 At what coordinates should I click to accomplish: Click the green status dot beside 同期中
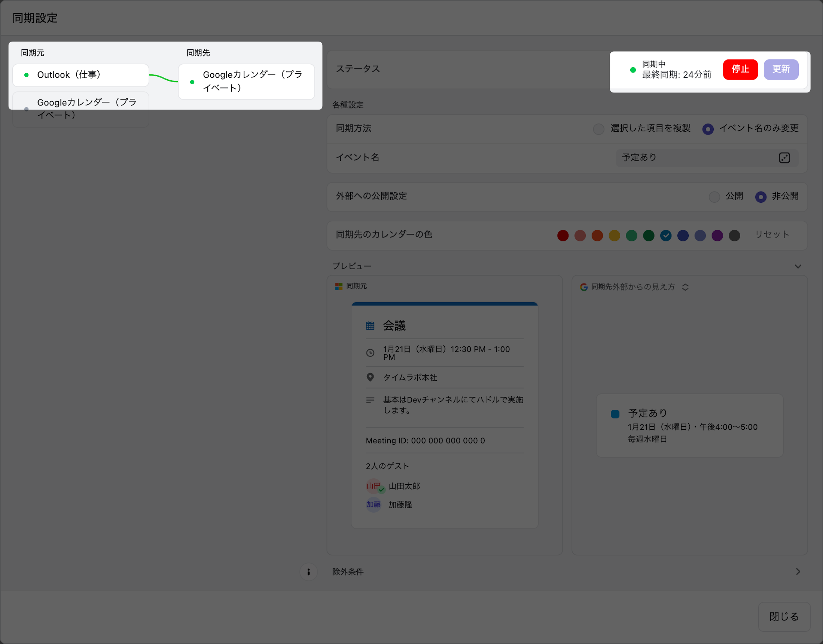633,70
